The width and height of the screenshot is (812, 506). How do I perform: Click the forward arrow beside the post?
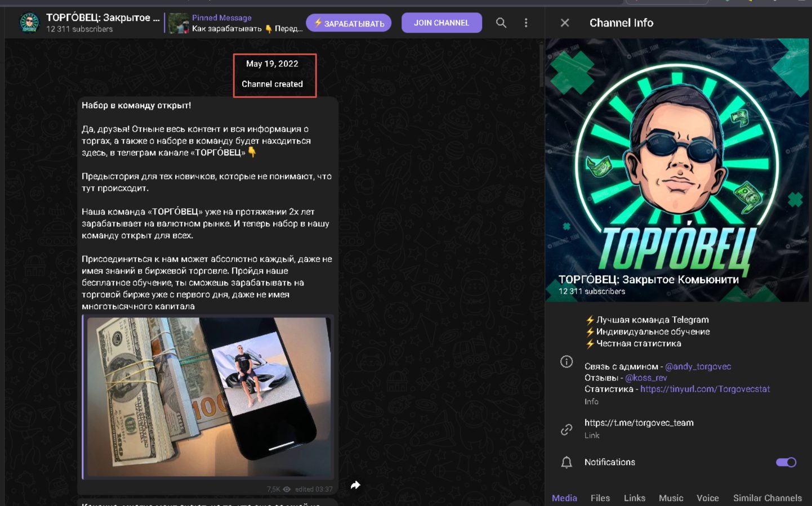355,485
